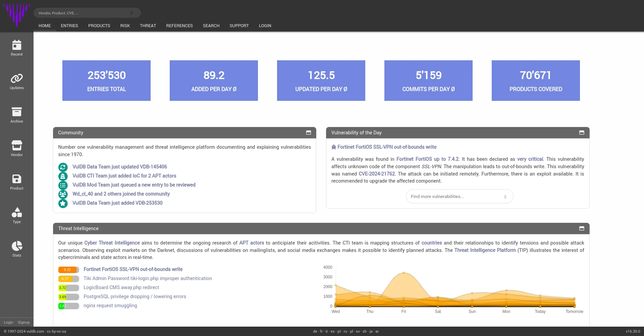The height and width of the screenshot is (336, 644).
Task: Collapse the Community panel
Action: click(308, 133)
